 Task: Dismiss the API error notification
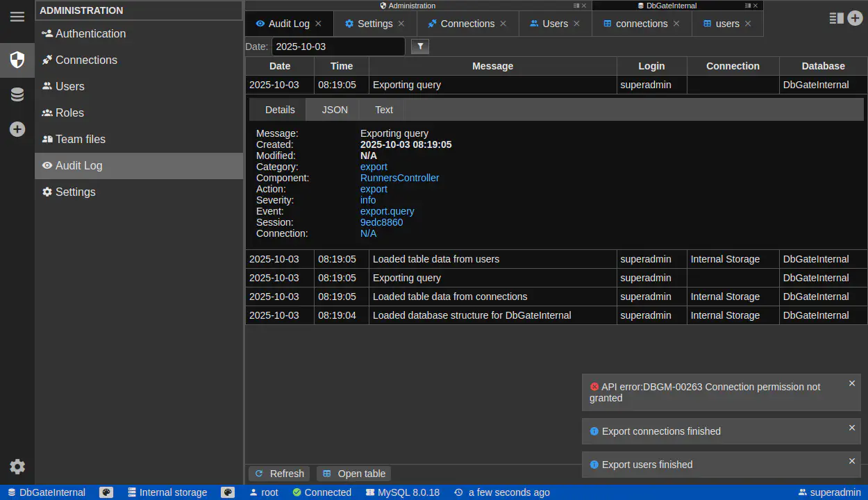click(852, 383)
